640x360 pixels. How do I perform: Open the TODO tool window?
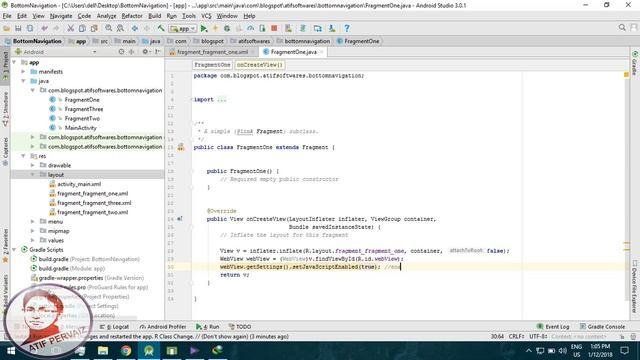click(x=240, y=327)
